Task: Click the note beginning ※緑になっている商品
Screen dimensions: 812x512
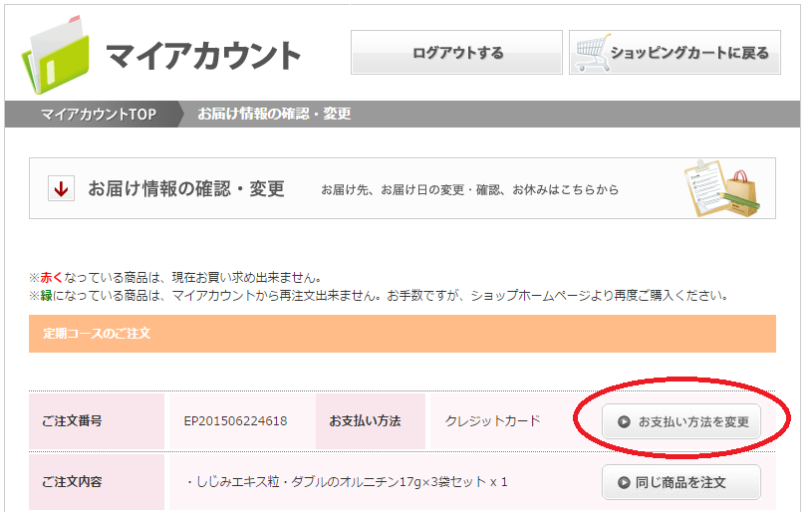Action: click(380, 296)
